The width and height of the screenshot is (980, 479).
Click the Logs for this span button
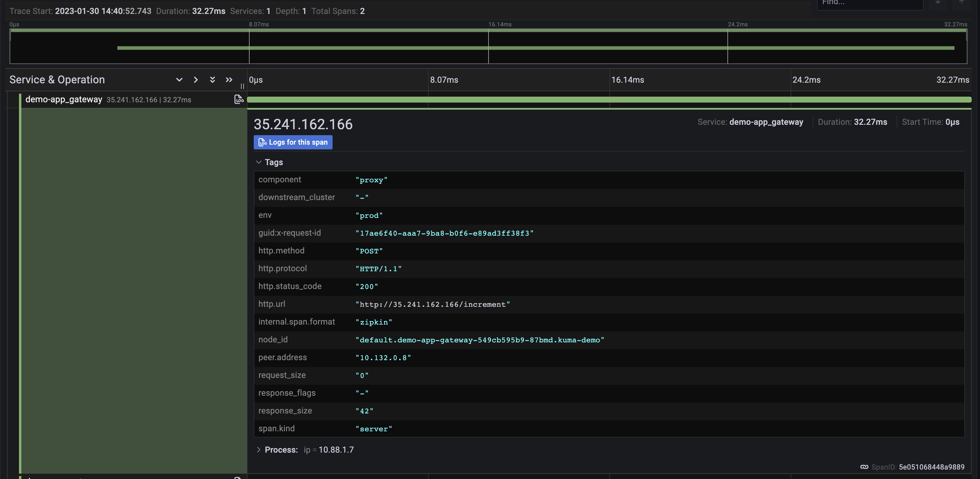293,142
